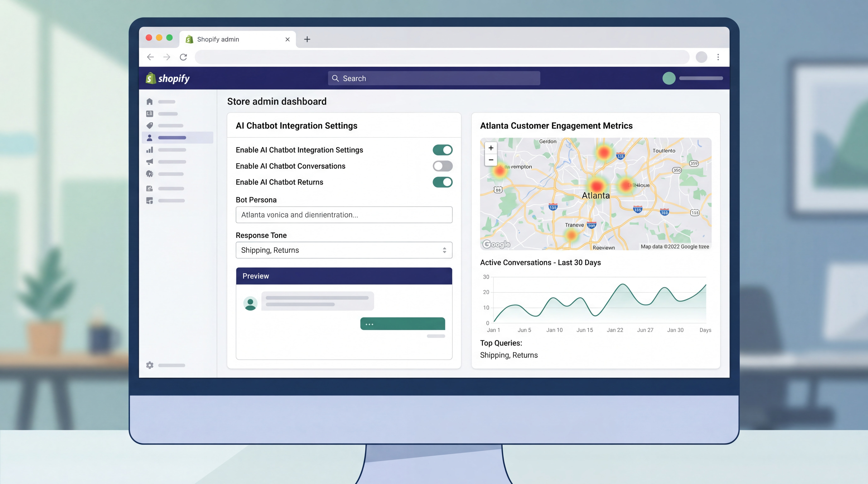868x484 pixels.
Task: Click the browser address bar
Action: point(442,57)
